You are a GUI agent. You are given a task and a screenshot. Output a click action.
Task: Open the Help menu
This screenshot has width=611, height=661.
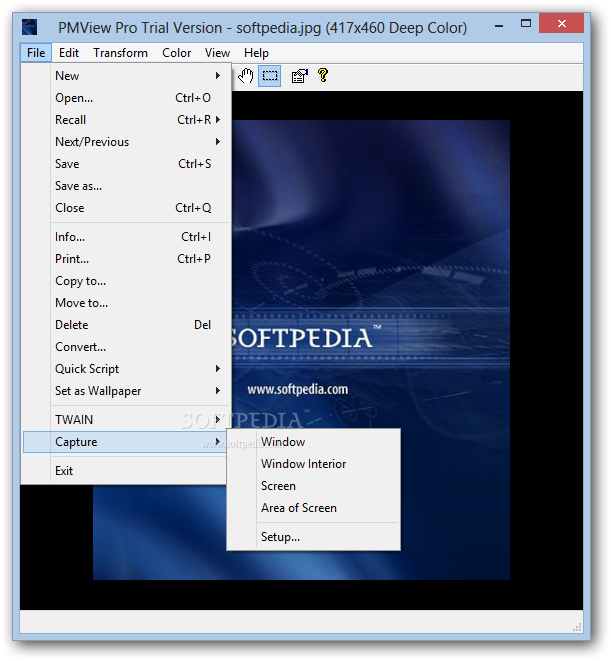[x=256, y=53]
